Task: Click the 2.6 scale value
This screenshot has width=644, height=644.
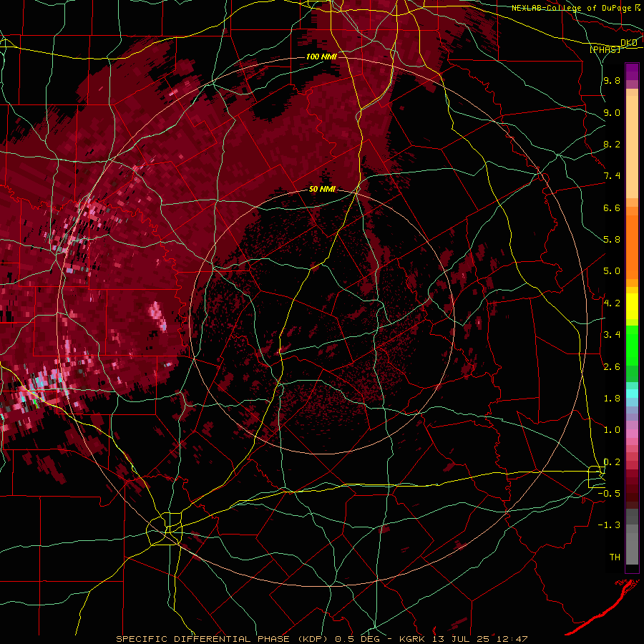Action: click(x=612, y=367)
